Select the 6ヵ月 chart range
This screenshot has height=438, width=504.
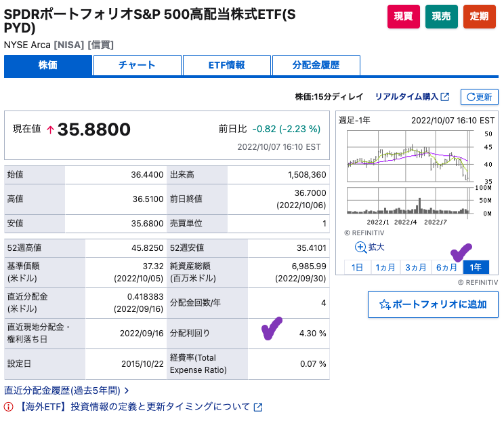tap(446, 267)
